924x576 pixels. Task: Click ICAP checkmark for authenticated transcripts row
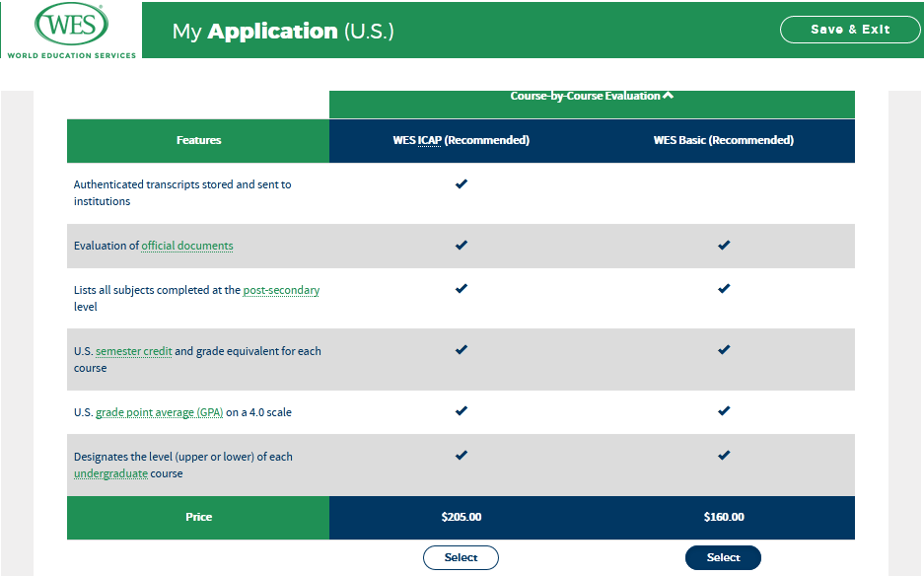tap(461, 184)
